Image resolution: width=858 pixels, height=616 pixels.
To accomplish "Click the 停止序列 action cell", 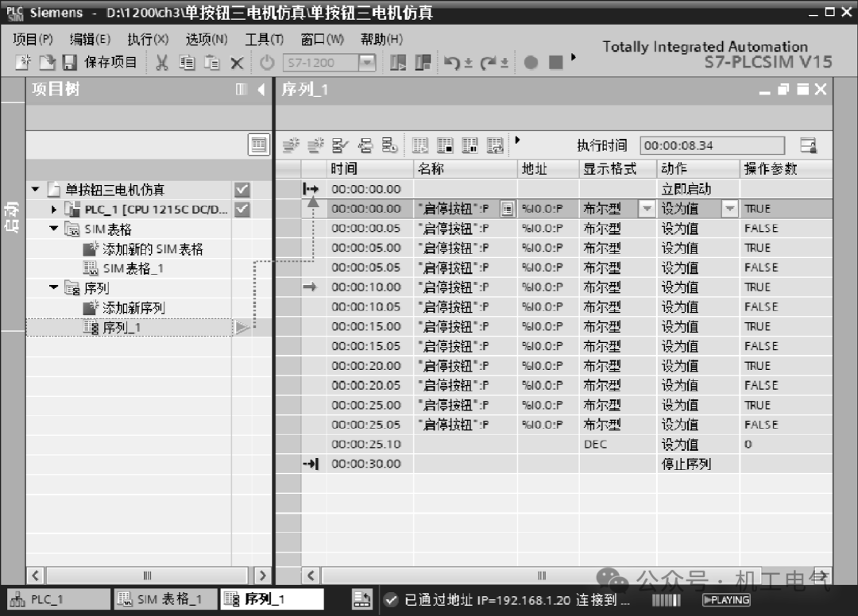I will pos(698,464).
